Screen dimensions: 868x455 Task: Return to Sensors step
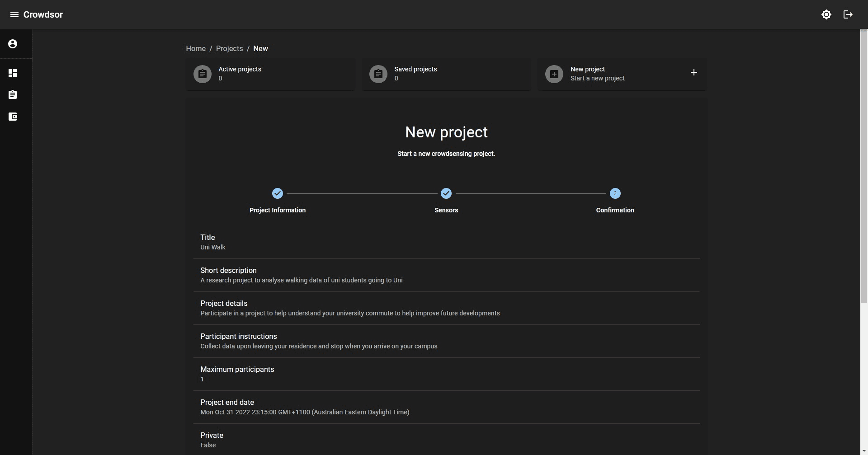point(446,193)
